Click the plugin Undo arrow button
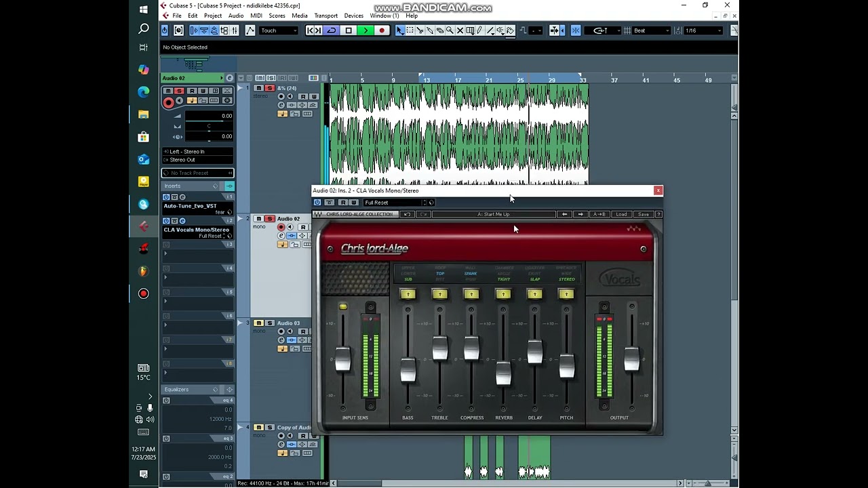The height and width of the screenshot is (488, 868). tap(407, 214)
